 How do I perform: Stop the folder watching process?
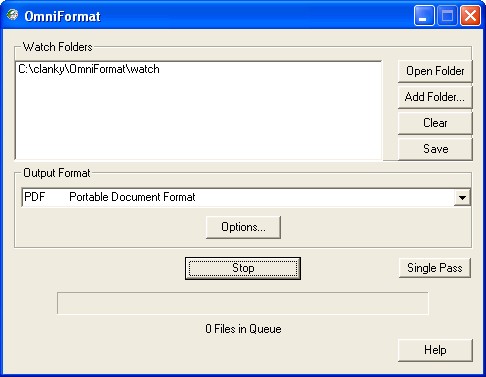(243, 268)
